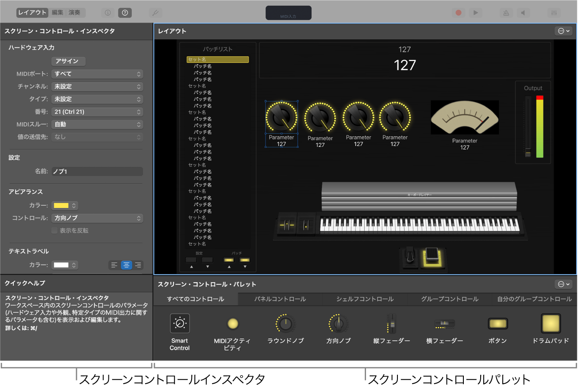Select the Smart Control icon in the palette
The width and height of the screenshot is (578, 392).
tap(179, 324)
